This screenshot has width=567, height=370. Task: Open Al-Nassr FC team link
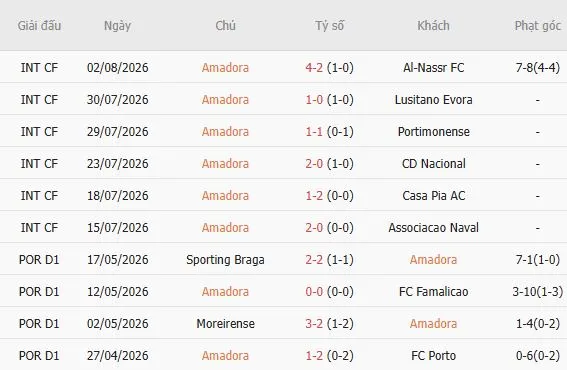(x=433, y=68)
